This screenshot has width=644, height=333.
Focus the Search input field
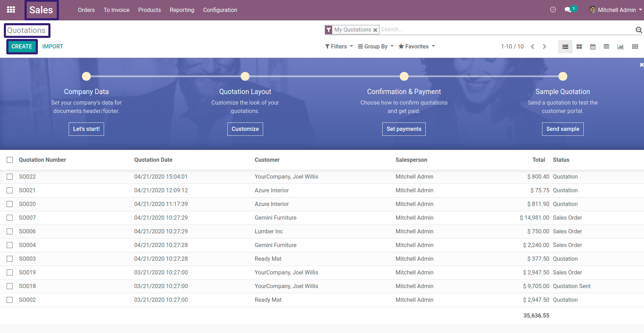click(x=506, y=29)
